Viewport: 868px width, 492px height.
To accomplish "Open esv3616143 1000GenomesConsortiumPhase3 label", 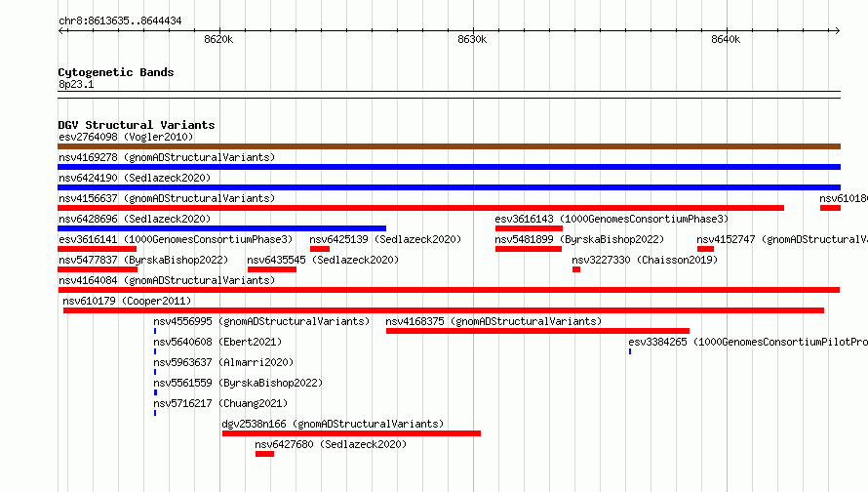I will [x=612, y=219].
